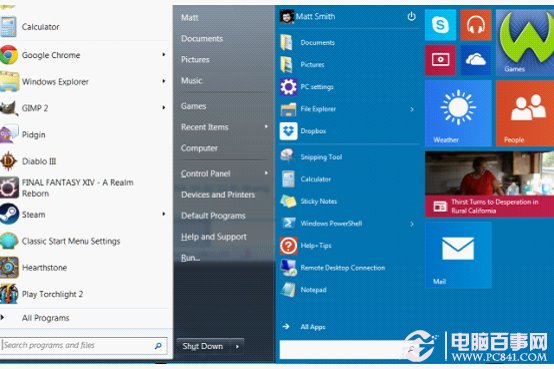Open Help and Support
Image resolution: width=554 pixels, height=369 pixels.
point(214,237)
